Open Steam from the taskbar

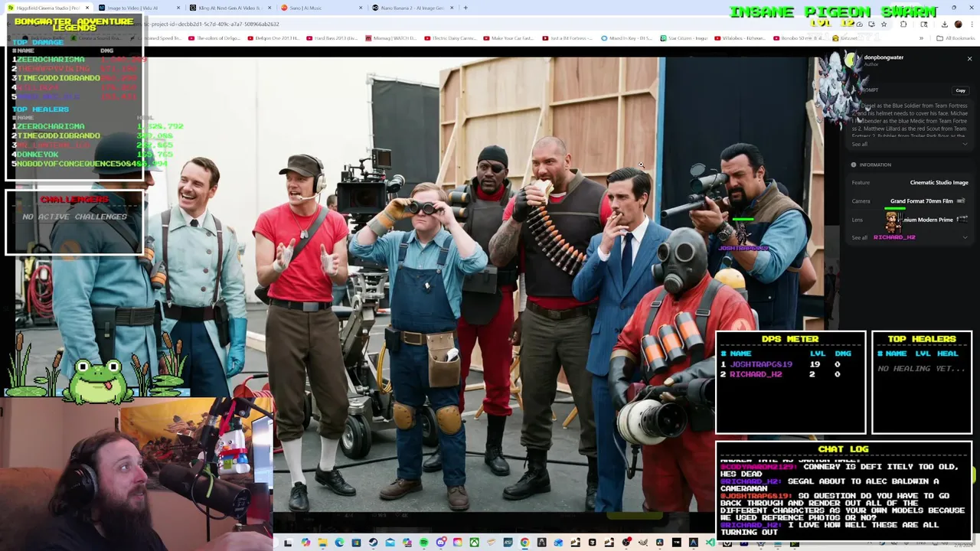click(373, 543)
